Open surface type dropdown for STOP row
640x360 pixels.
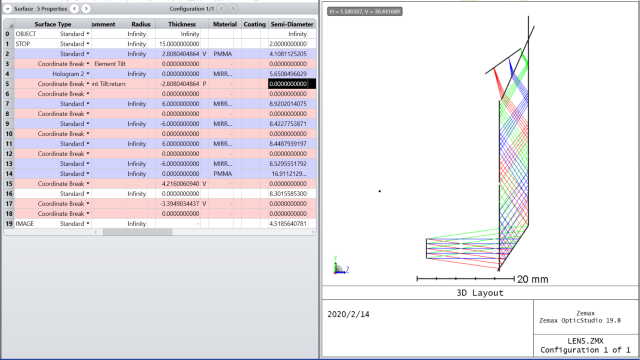coord(88,44)
